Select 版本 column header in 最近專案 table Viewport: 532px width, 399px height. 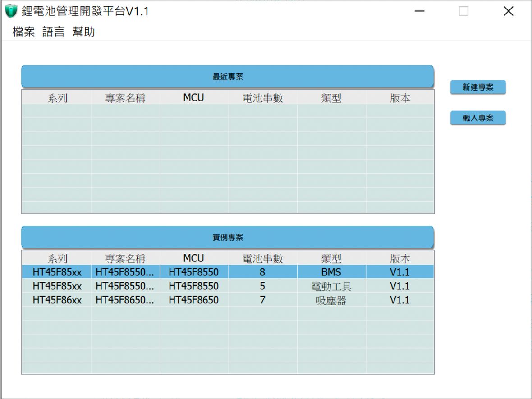(x=400, y=98)
